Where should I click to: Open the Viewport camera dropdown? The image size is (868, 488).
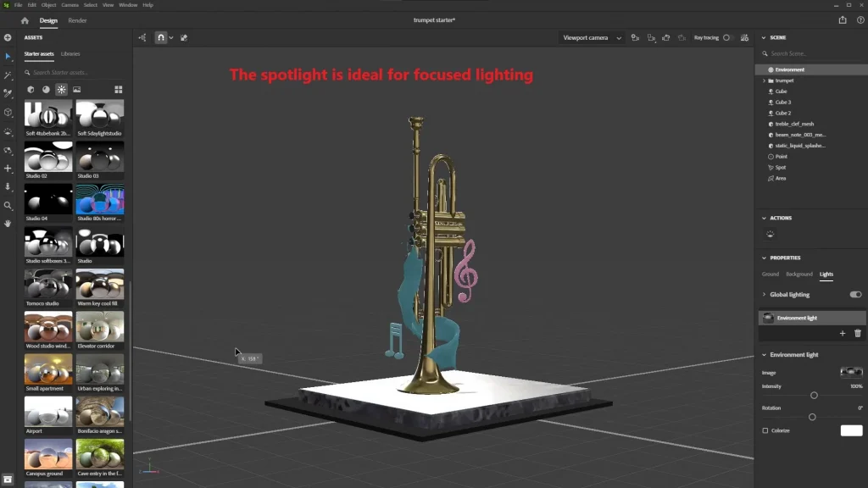coord(592,37)
